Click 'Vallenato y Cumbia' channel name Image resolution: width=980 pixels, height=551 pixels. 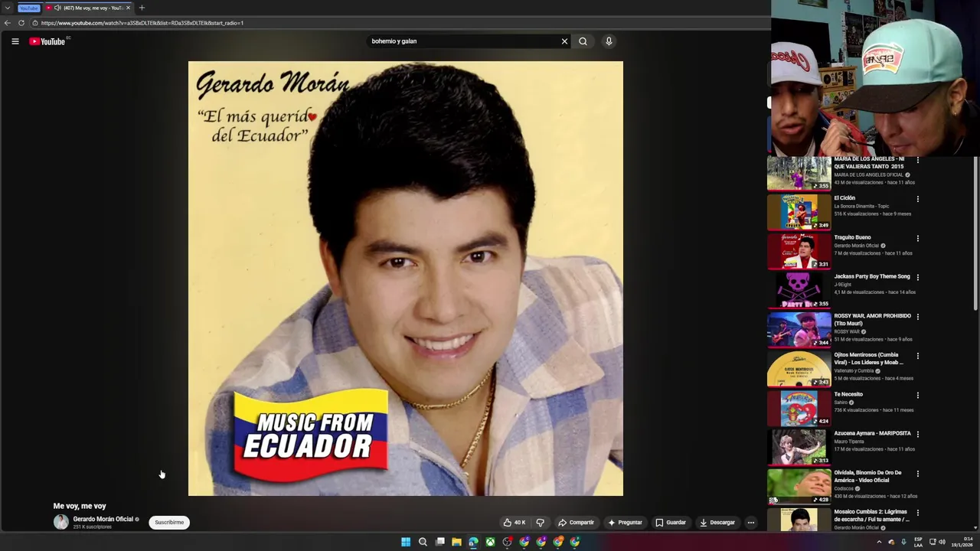[854, 370]
